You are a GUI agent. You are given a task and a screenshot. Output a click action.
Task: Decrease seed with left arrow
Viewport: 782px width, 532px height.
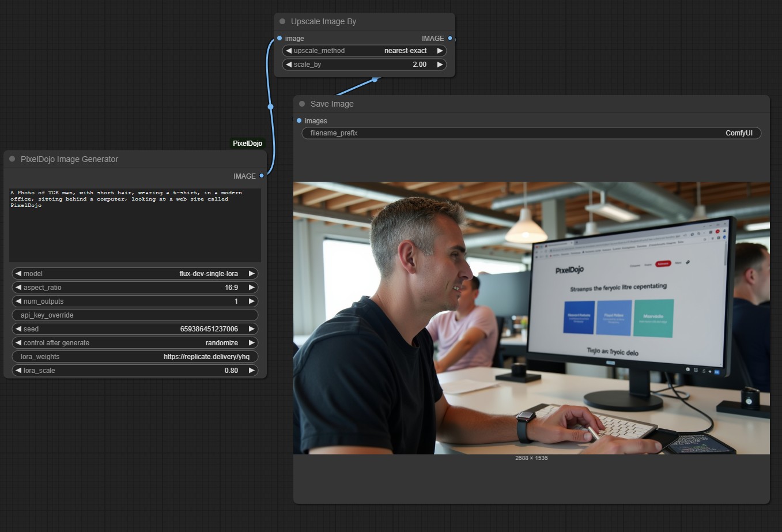click(18, 329)
